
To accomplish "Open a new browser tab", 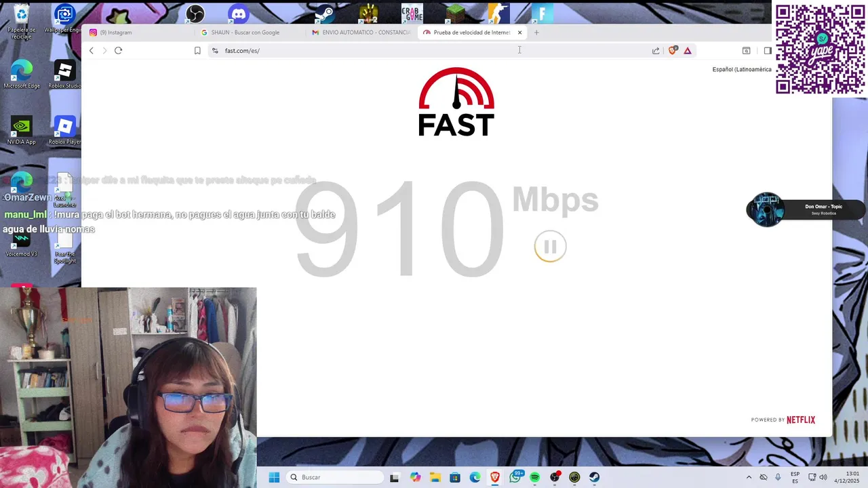I will click(x=536, y=32).
